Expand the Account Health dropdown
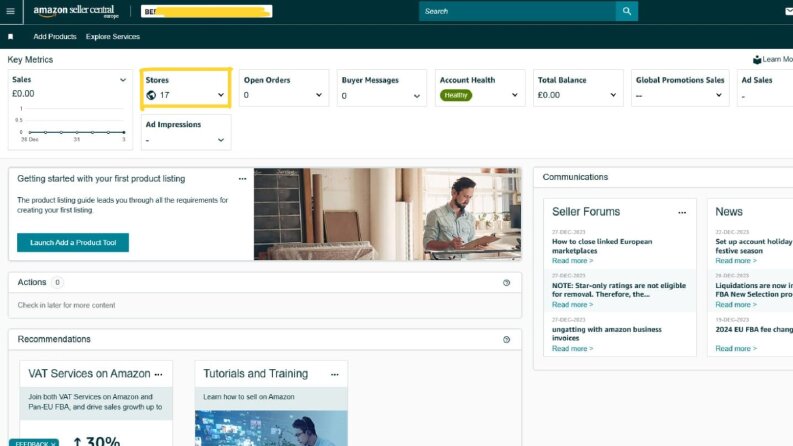Image resolution: width=793 pixels, height=446 pixels. [515, 95]
